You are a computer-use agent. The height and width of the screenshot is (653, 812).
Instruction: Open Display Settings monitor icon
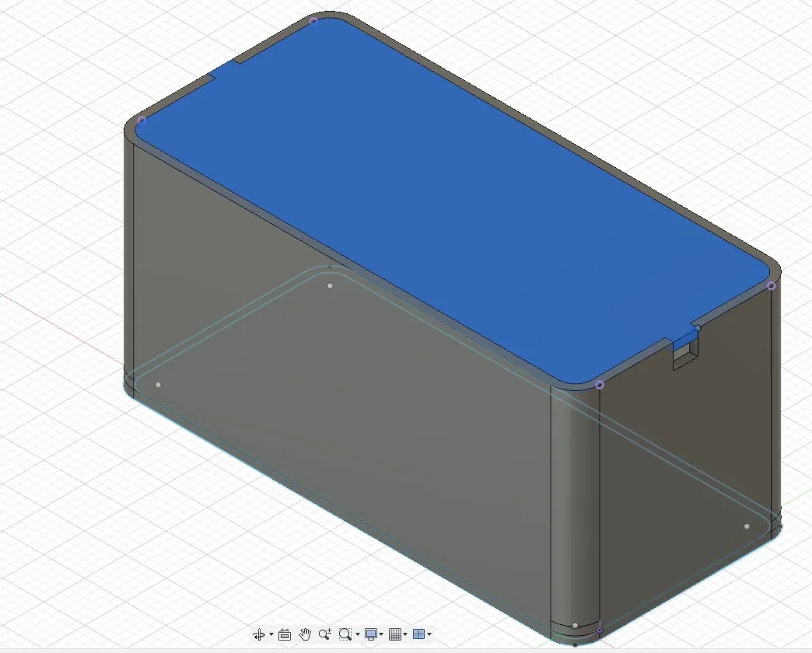pyautogui.click(x=371, y=634)
